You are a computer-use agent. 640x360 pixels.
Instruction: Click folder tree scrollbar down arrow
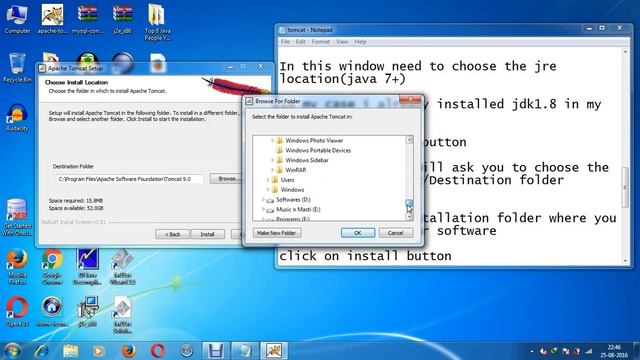pyautogui.click(x=409, y=217)
